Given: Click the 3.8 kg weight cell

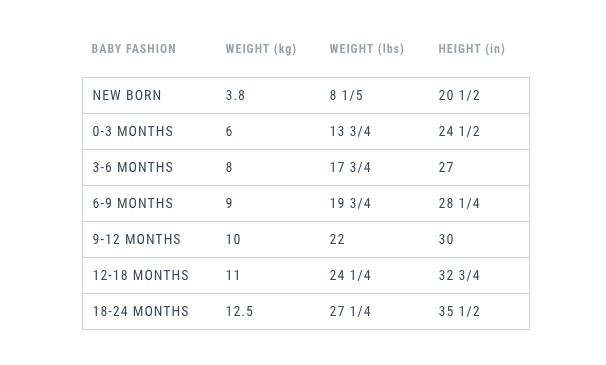Looking at the screenshot, I should pyautogui.click(x=235, y=95).
